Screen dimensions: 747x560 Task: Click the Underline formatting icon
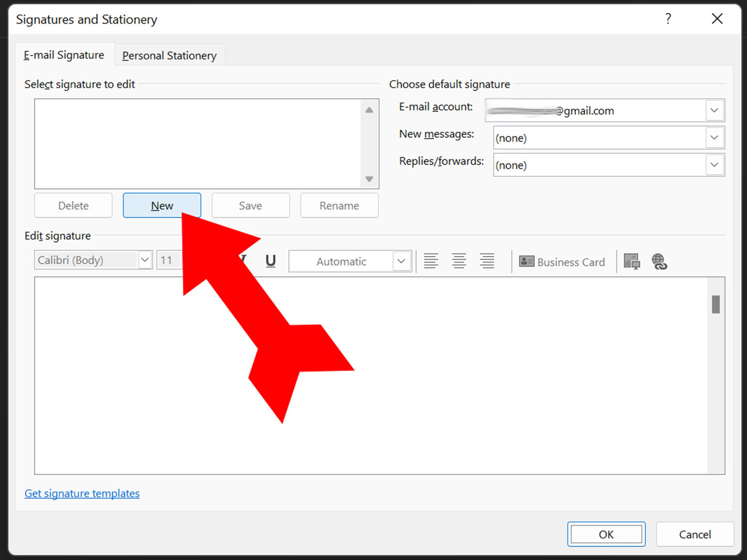point(270,261)
